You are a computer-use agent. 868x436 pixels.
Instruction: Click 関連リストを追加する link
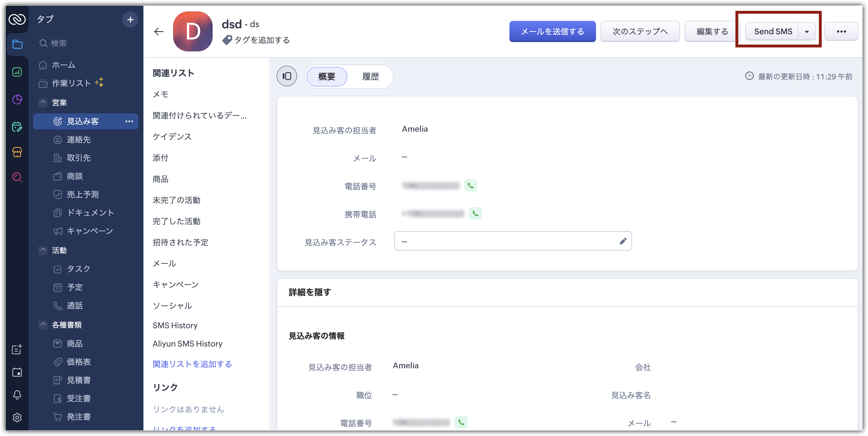click(192, 364)
